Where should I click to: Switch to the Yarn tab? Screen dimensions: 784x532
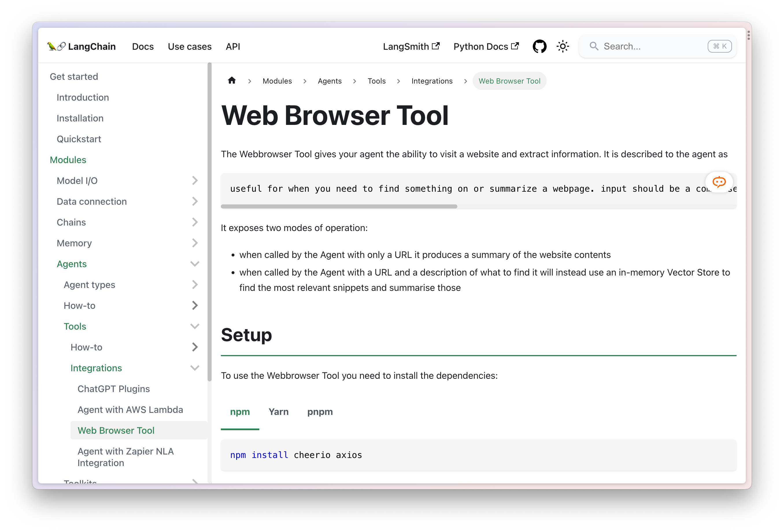click(x=278, y=412)
